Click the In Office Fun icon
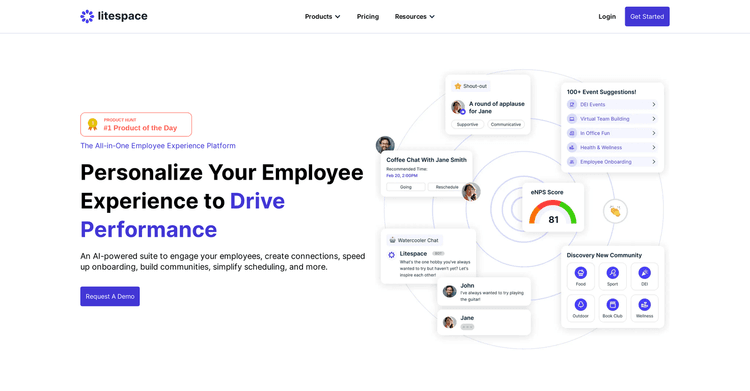The width and height of the screenshot is (750, 391). coord(572,133)
